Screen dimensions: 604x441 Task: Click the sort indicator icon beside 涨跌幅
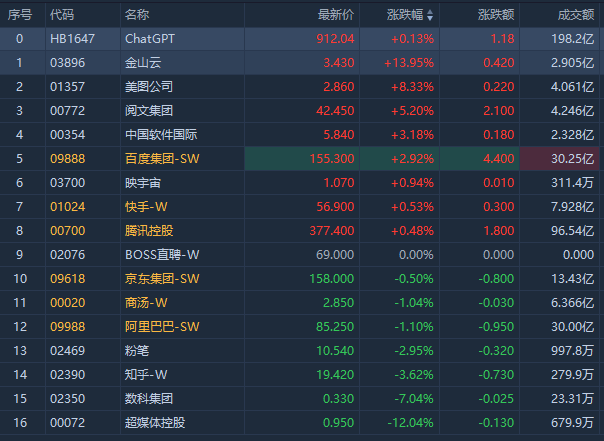click(430, 16)
